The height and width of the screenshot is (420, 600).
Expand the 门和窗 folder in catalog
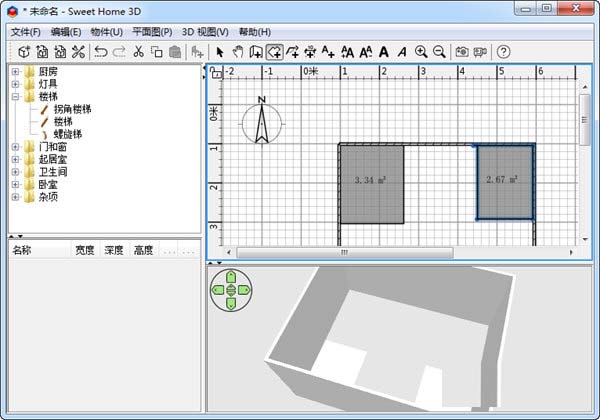16,146
